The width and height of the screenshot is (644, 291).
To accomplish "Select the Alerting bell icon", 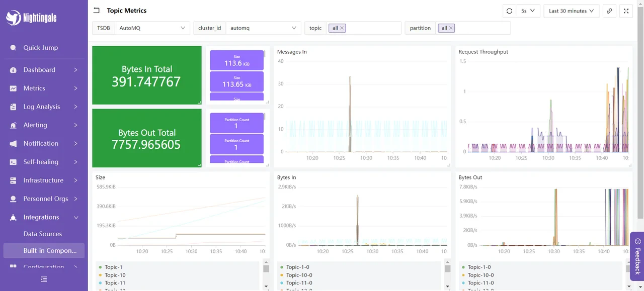I will 13,125.
